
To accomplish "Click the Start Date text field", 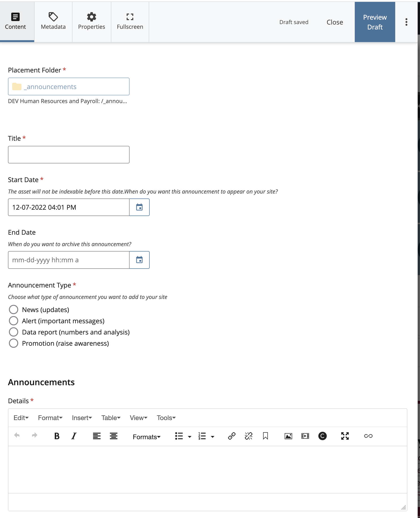I will click(x=69, y=207).
